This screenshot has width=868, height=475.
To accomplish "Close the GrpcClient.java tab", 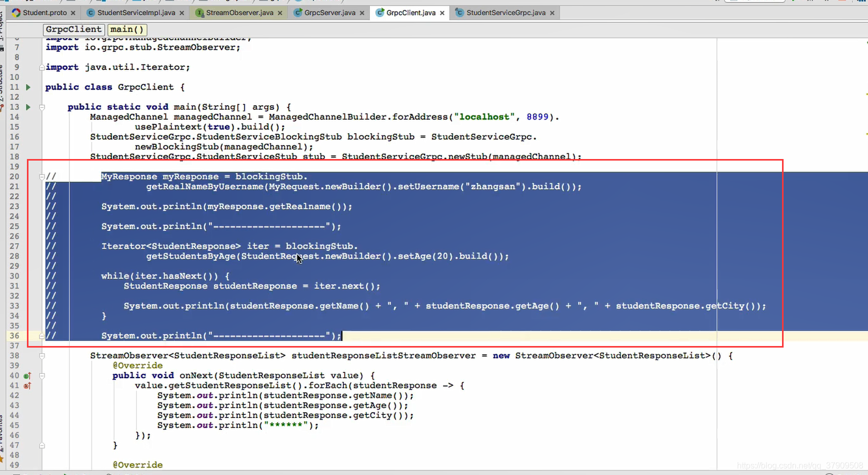I will (x=442, y=13).
